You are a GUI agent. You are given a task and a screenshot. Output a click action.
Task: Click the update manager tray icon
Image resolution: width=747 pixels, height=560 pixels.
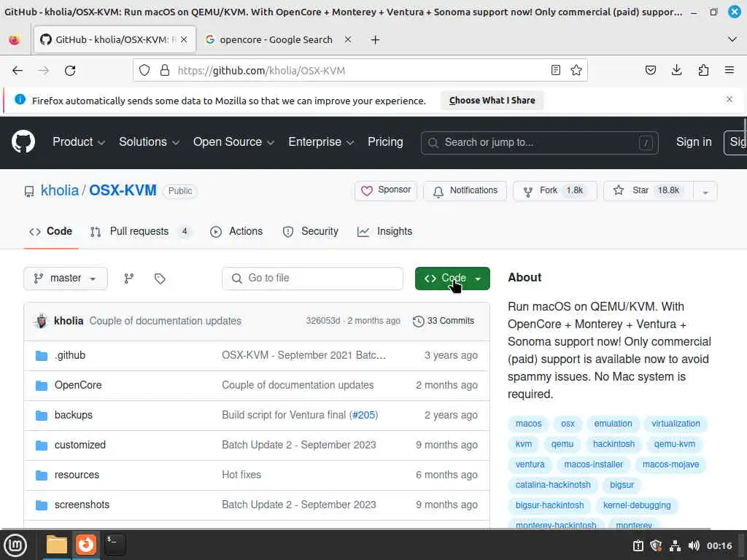tap(638, 545)
